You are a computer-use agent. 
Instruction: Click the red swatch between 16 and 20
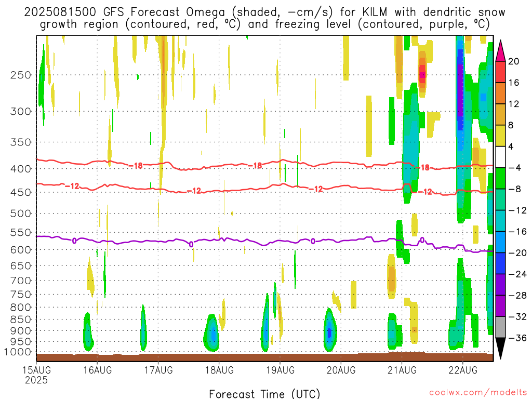tap(500, 72)
